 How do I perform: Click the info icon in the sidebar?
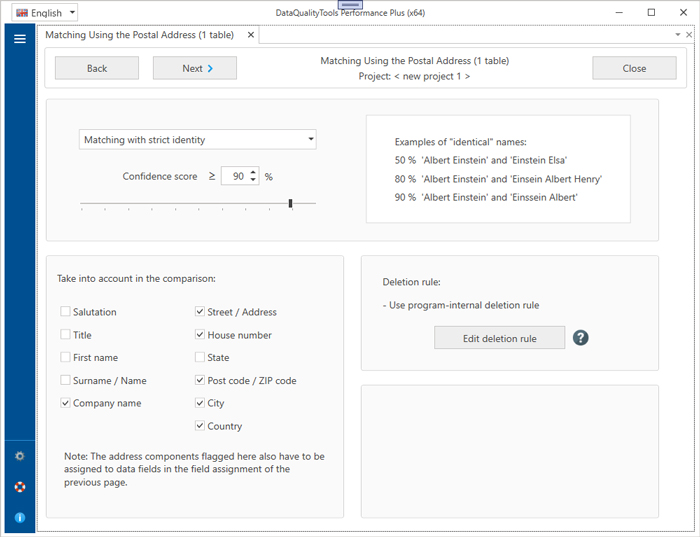point(19,518)
